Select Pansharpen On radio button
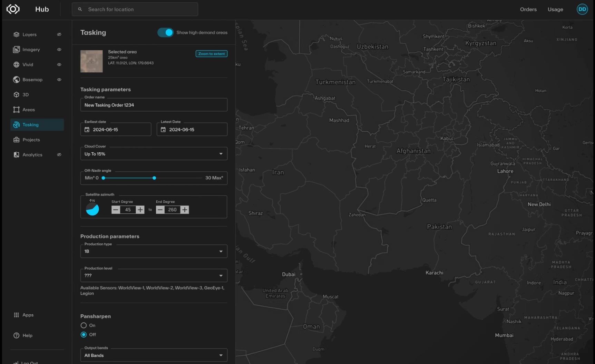 tap(84, 325)
